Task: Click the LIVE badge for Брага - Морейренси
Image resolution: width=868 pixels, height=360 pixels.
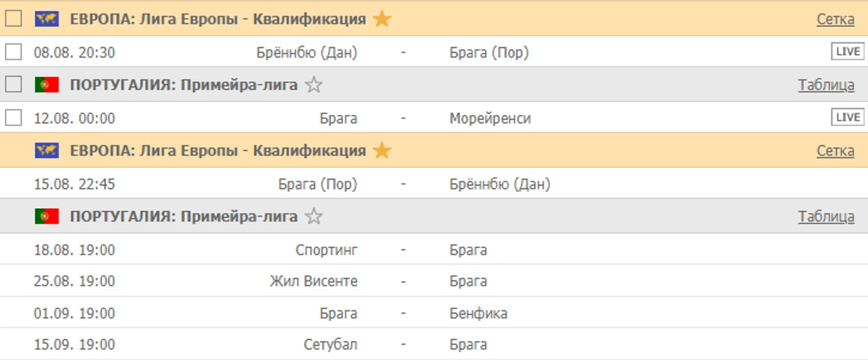Action: [x=847, y=117]
